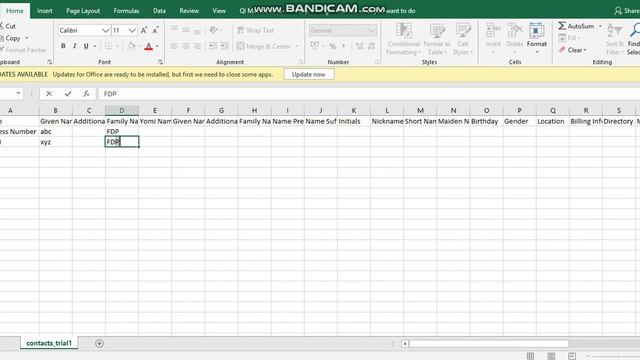The image size is (640, 360).
Task: Toggle Bold formatting
Action: (63, 46)
